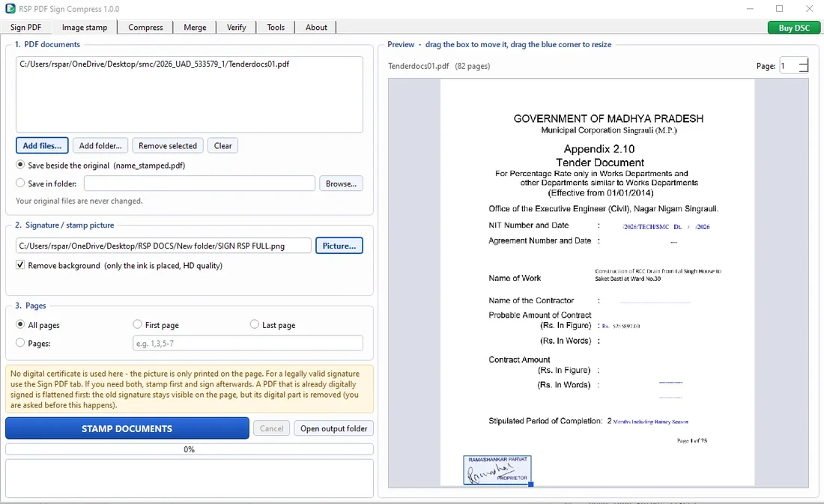The height and width of the screenshot is (504, 824).
Task: Click 'Your original files are never changed.' note
Action: 79,201
